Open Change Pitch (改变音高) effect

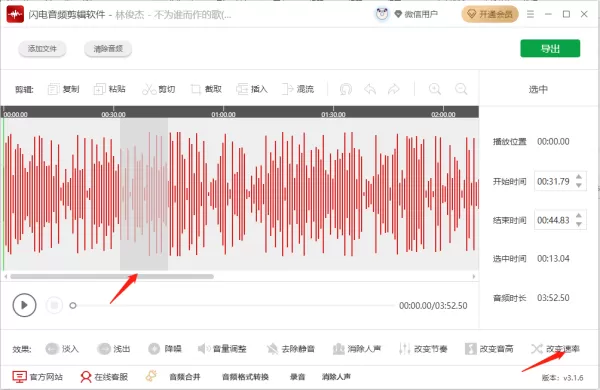click(489, 349)
